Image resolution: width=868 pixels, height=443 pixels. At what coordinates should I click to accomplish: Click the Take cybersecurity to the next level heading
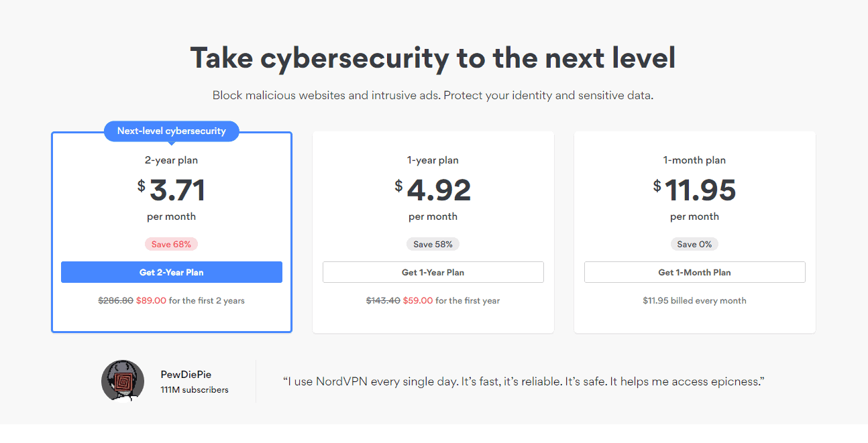pyautogui.click(x=433, y=58)
